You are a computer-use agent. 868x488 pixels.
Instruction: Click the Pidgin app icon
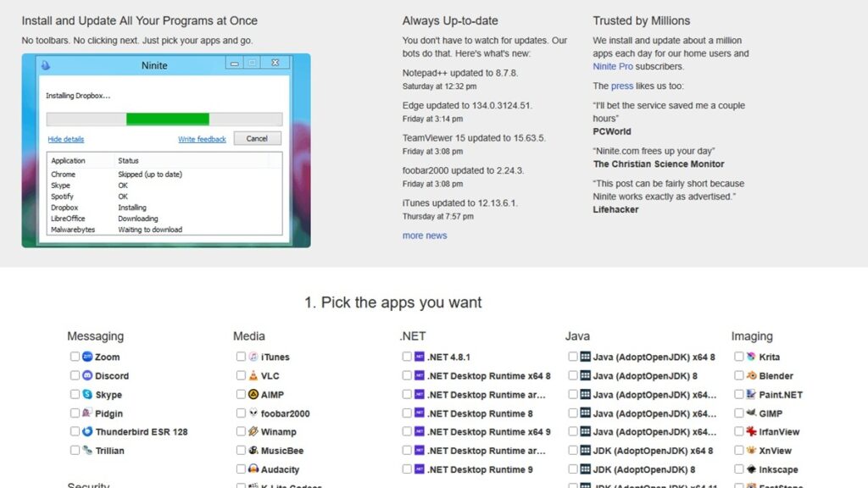pos(87,413)
